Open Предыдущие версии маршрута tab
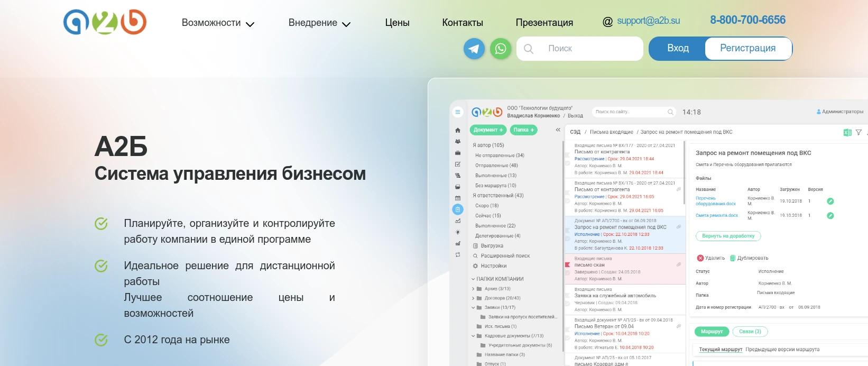The height and width of the screenshot is (366, 868). tap(782, 350)
